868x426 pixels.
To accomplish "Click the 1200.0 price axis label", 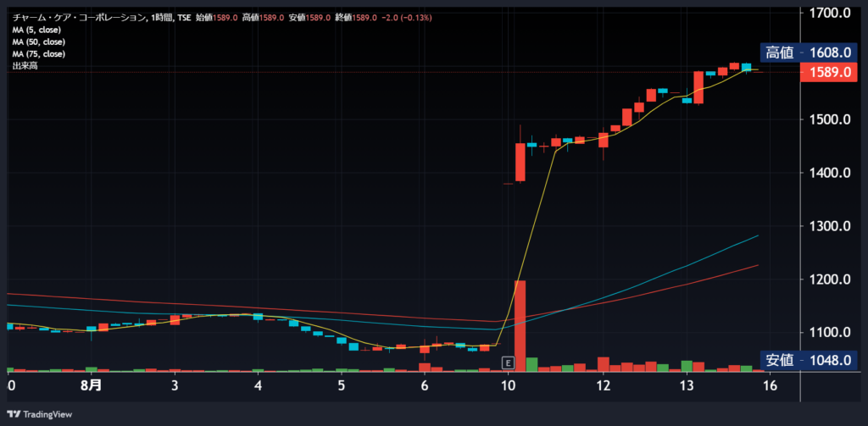I will click(x=829, y=279).
